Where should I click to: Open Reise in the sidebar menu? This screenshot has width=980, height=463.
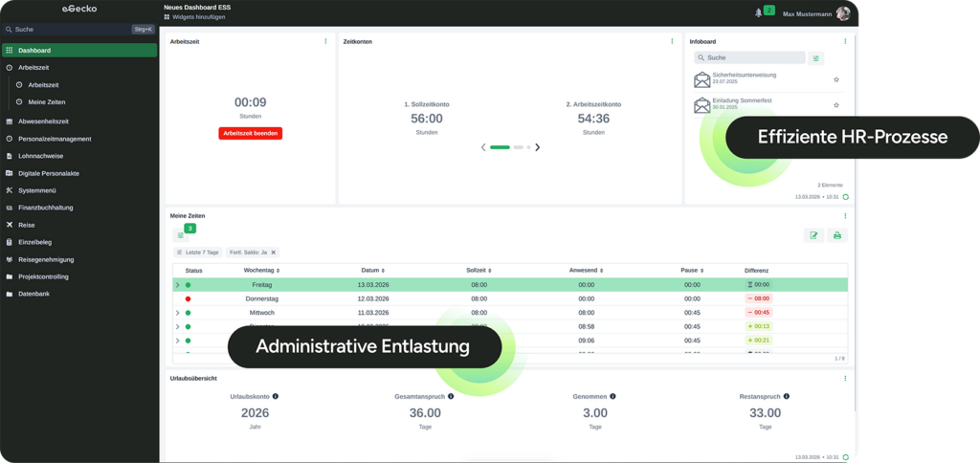tap(26, 225)
